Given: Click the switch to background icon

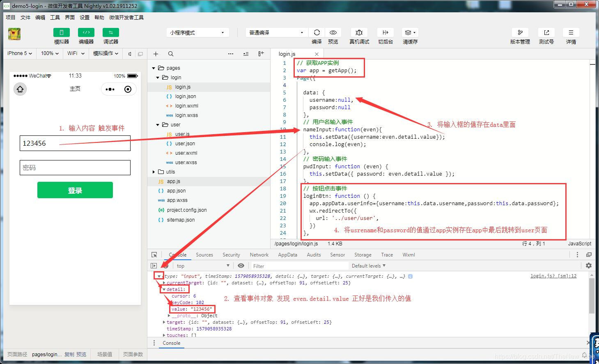Looking at the screenshot, I should (x=386, y=32).
